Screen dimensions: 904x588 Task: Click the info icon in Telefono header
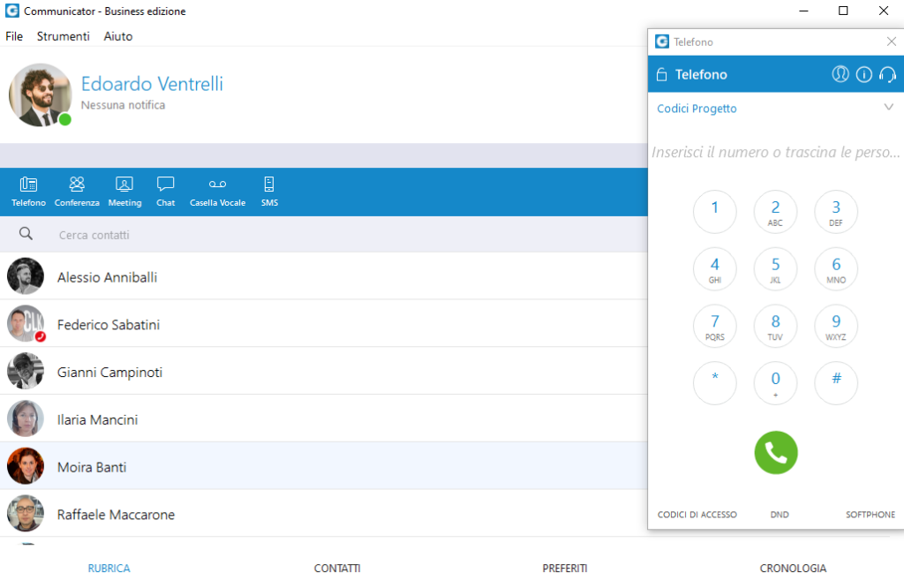click(x=863, y=75)
